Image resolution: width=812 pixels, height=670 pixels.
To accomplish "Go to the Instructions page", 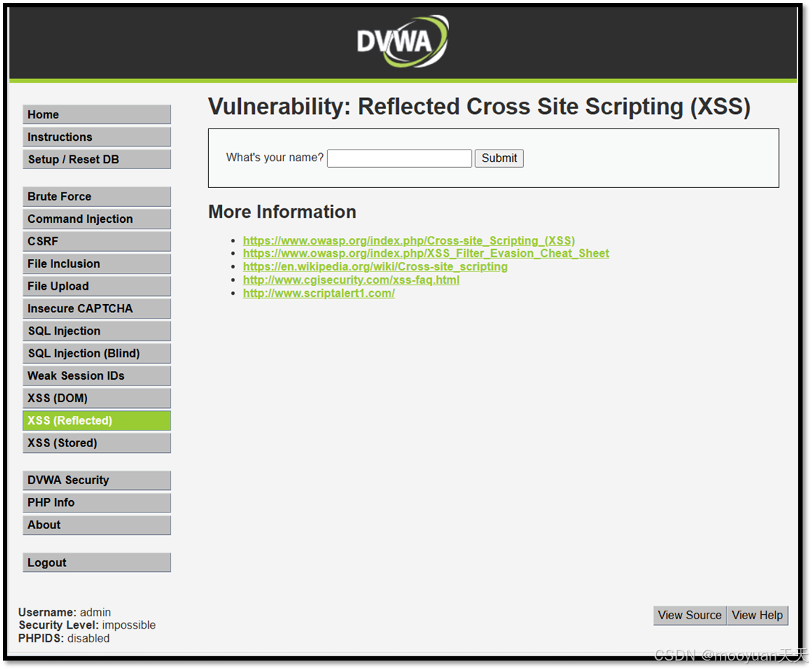I will coord(97,136).
